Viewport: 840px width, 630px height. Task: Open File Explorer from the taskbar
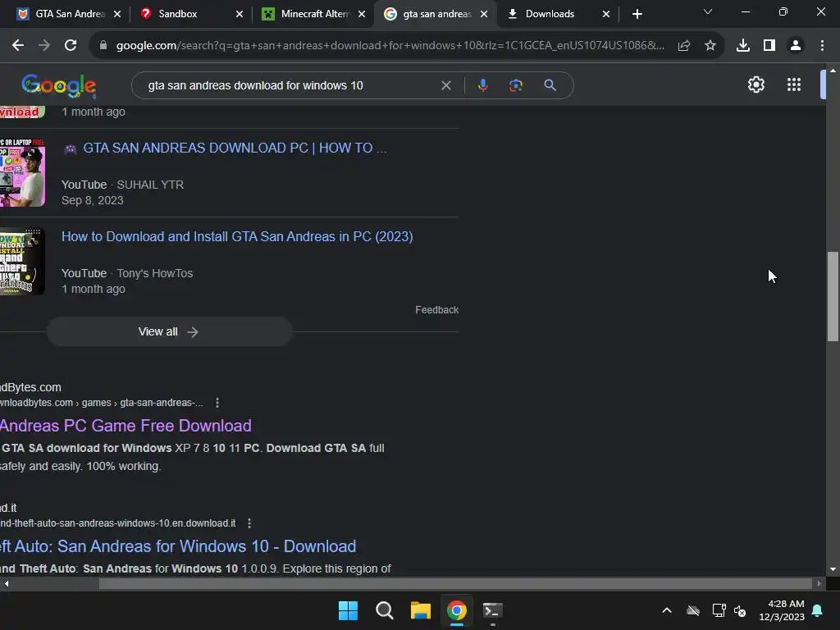(421, 610)
